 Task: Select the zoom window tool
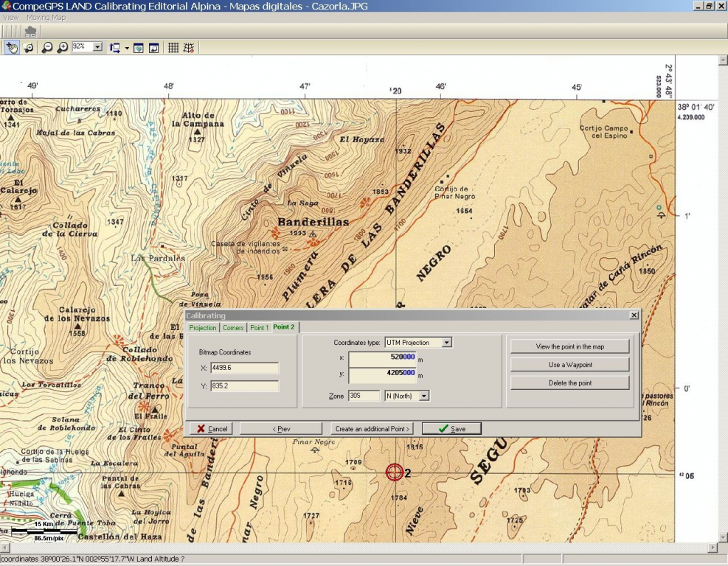28,47
